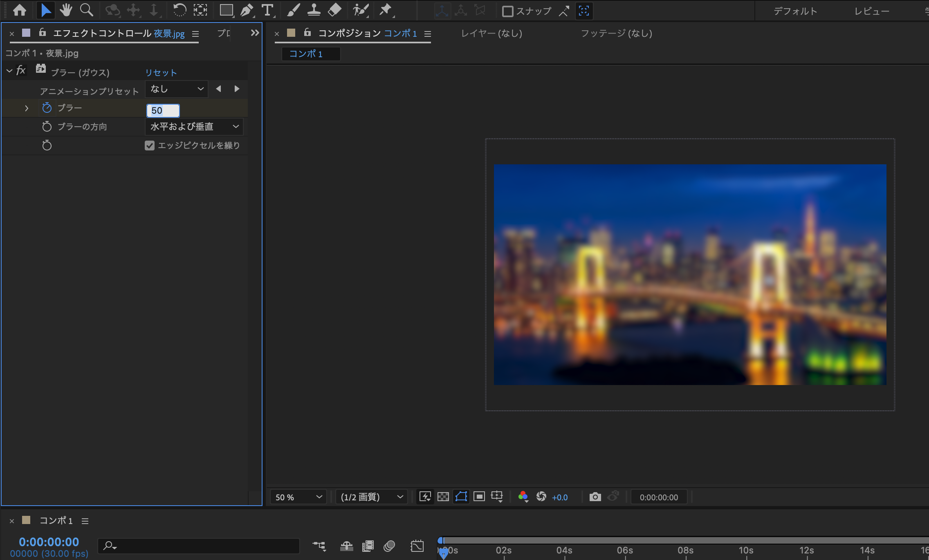Toggle stopwatch for ブラー property
The height and width of the screenshot is (560, 929).
(x=47, y=108)
